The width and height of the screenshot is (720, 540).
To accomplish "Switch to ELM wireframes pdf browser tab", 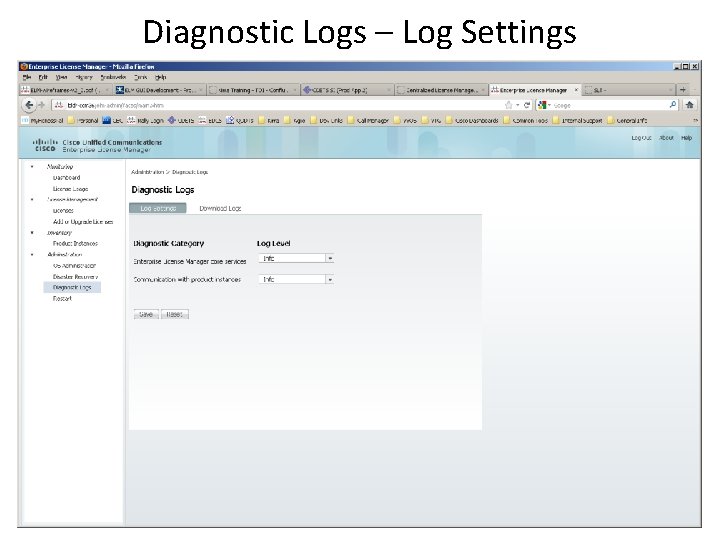I will [65, 90].
